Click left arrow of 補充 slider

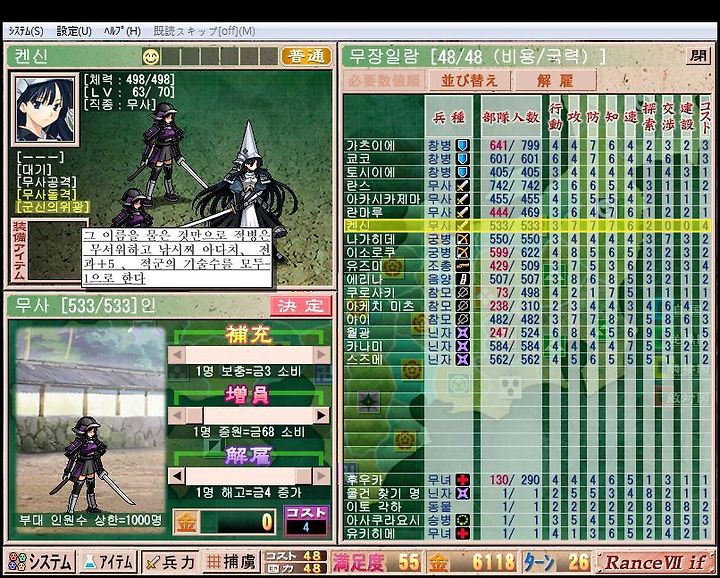point(177,355)
